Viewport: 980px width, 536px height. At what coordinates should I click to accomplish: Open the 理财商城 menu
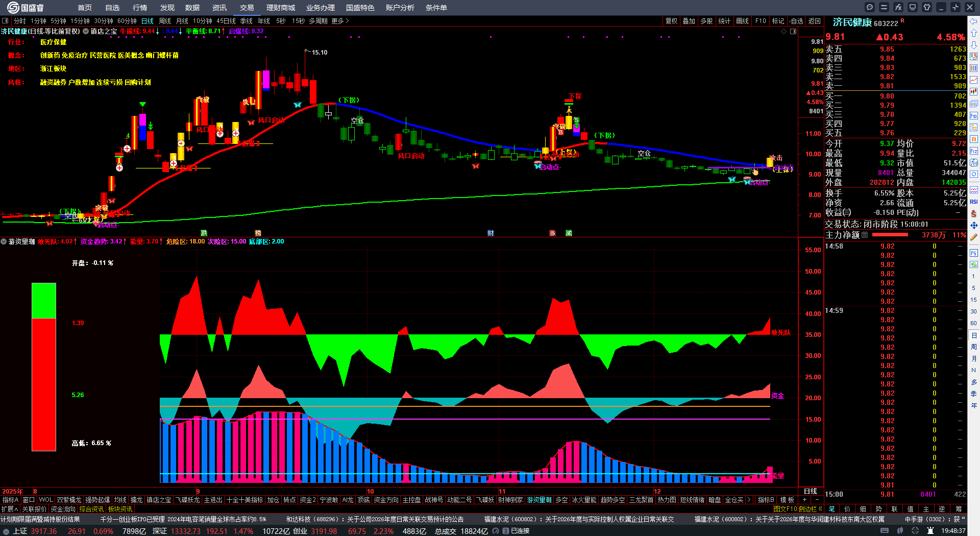[x=281, y=8]
